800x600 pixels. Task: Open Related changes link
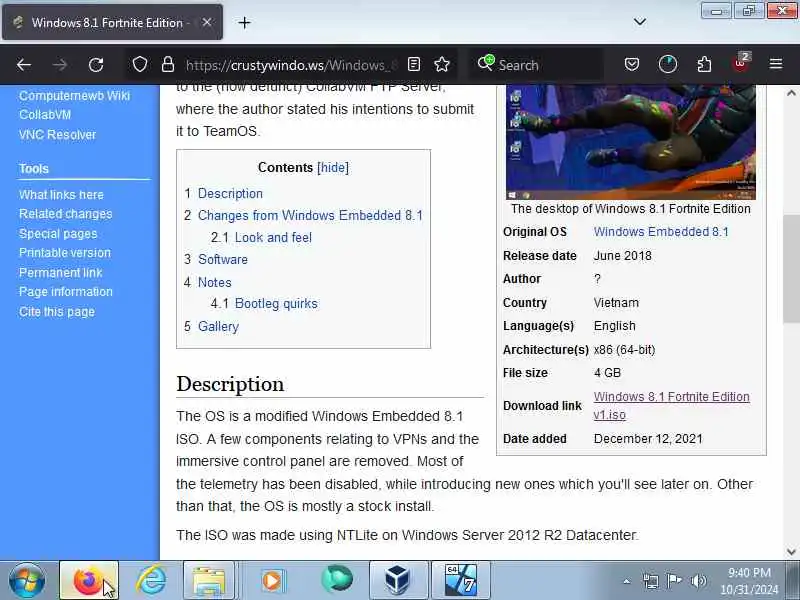(65, 214)
